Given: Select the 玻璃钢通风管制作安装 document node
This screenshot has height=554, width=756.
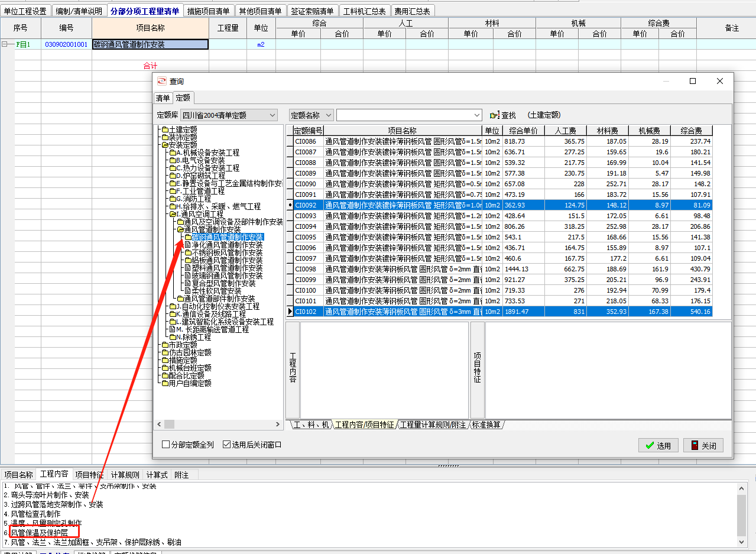Looking at the screenshot, I should click(227, 276).
